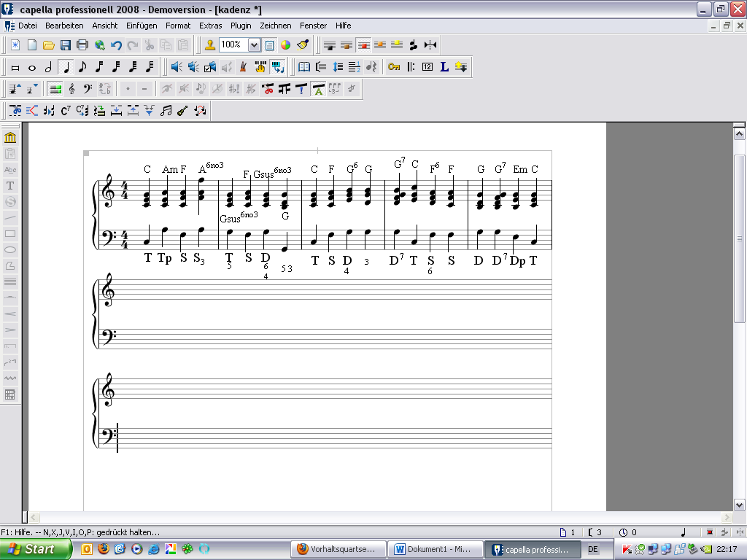Click the vertical scrollbar up arrow
This screenshot has width=747, height=560.
740,134
